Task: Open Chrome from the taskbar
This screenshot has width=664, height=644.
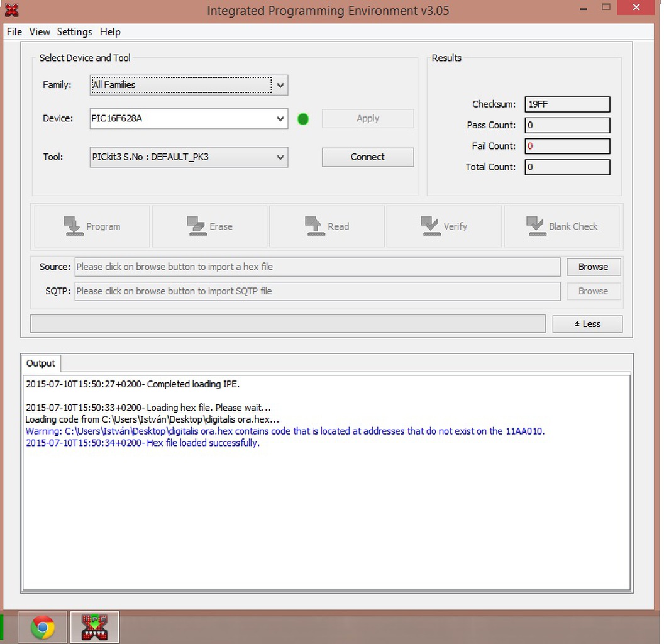Action: (42, 626)
